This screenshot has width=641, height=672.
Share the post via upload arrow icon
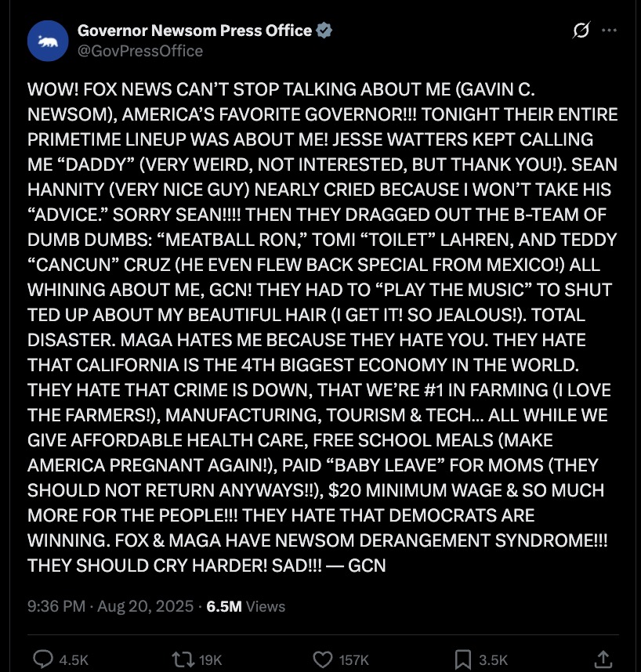click(x=603, y=659)
